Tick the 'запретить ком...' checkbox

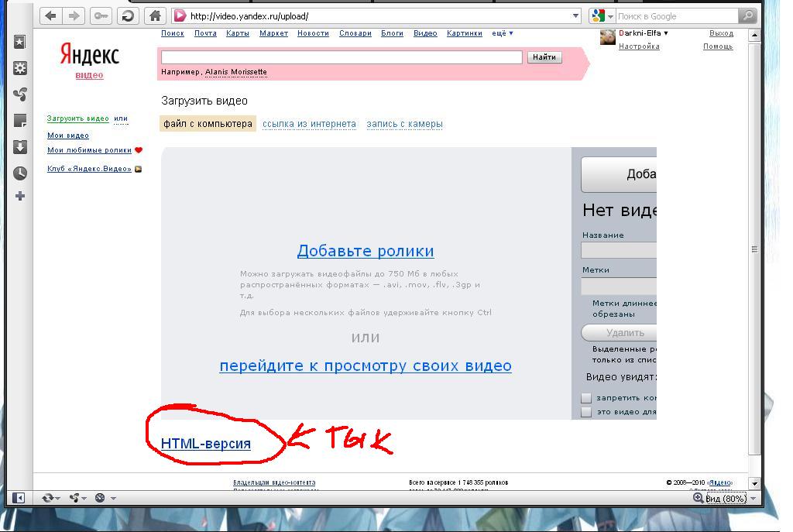tap(586, 398)
